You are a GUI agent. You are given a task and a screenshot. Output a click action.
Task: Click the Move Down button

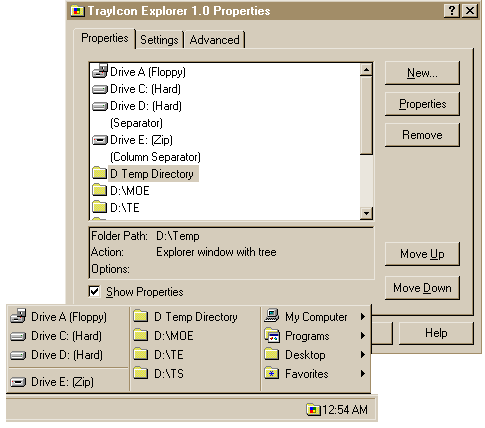pos(422,288)
